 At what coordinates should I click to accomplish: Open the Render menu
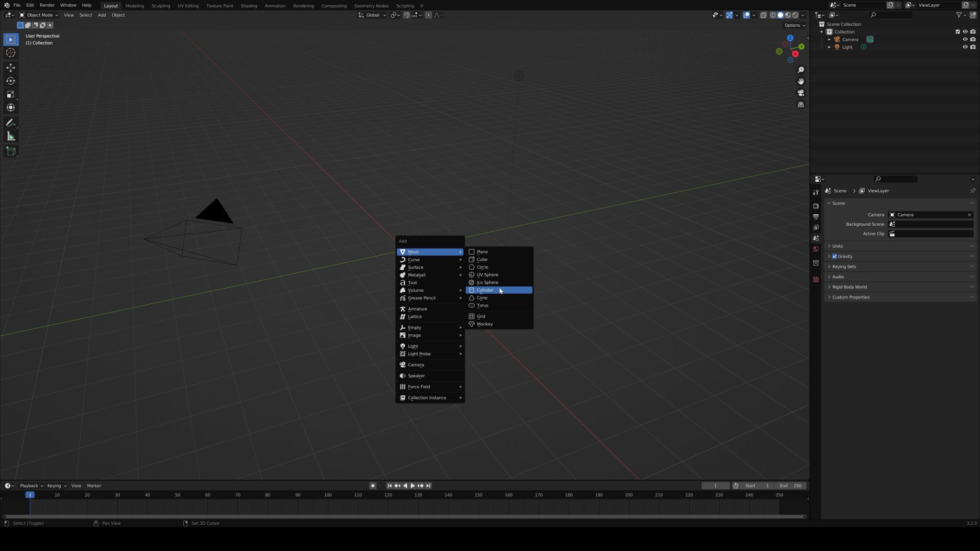coord(46,5)
